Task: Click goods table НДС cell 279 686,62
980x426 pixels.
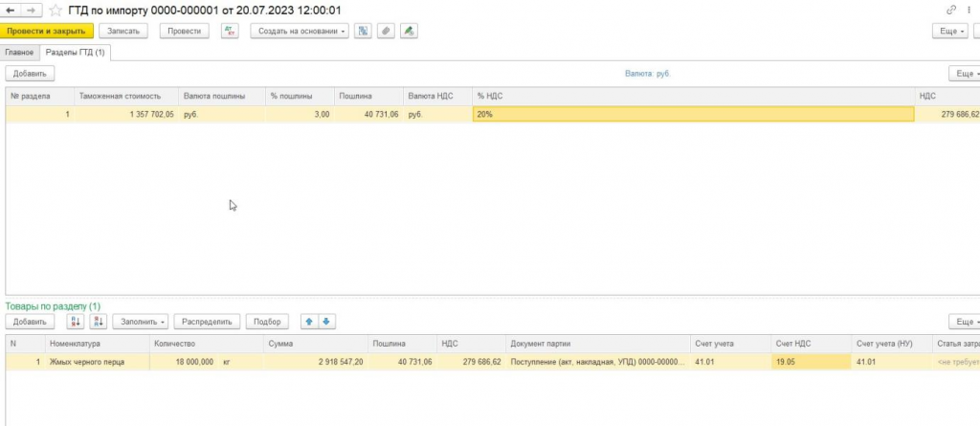Action: (471, 362)
